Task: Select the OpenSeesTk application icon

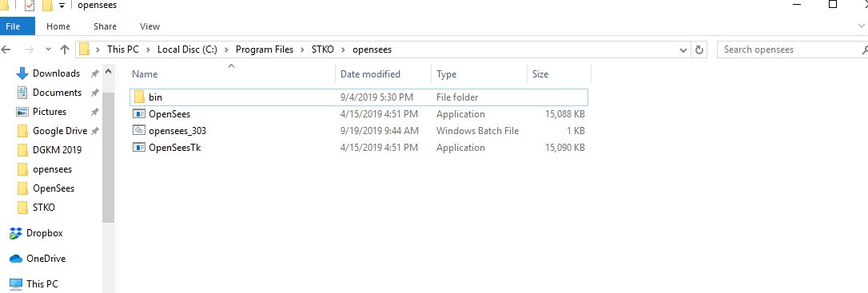Action: pos(139,148)
